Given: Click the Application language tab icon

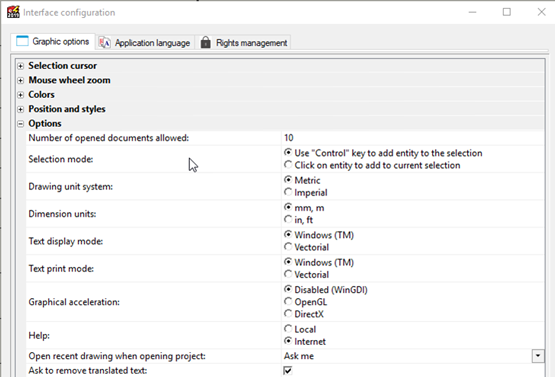Looking at the screenshot, I should 104,42.
